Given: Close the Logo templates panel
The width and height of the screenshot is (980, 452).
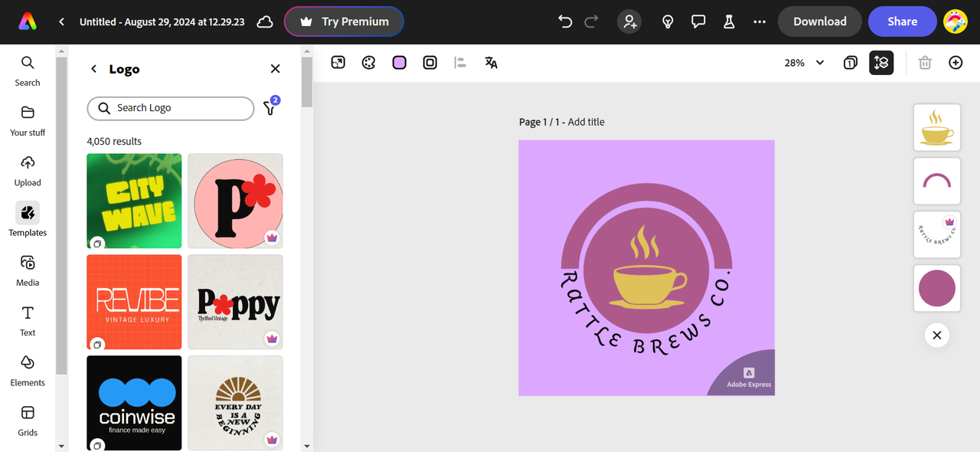Looking at the screenshot, I should tap(276, 69).
